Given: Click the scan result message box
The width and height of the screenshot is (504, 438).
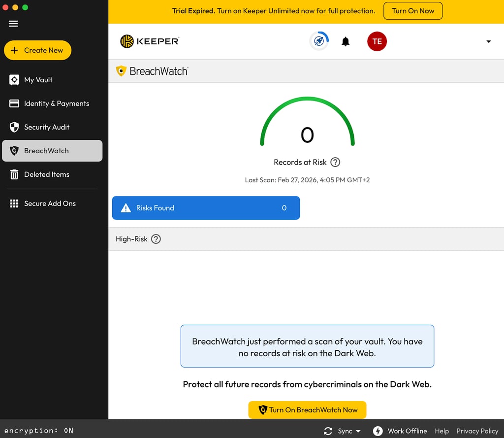Looking at the screenshot, I should click(307, 346).
